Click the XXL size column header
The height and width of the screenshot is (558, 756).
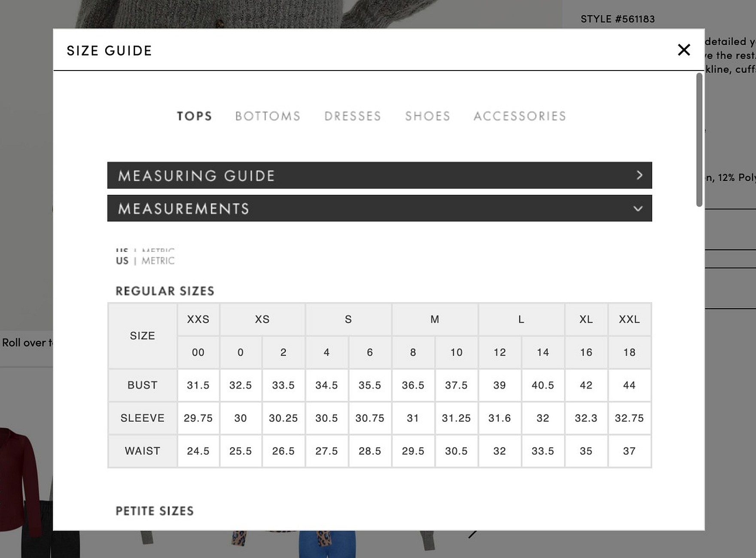click(x=629, y=319)
